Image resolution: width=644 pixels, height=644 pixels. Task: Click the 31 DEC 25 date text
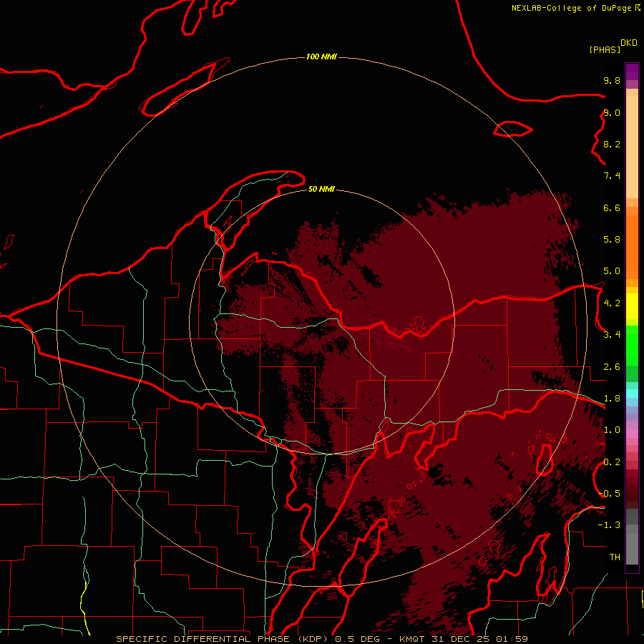462,639
